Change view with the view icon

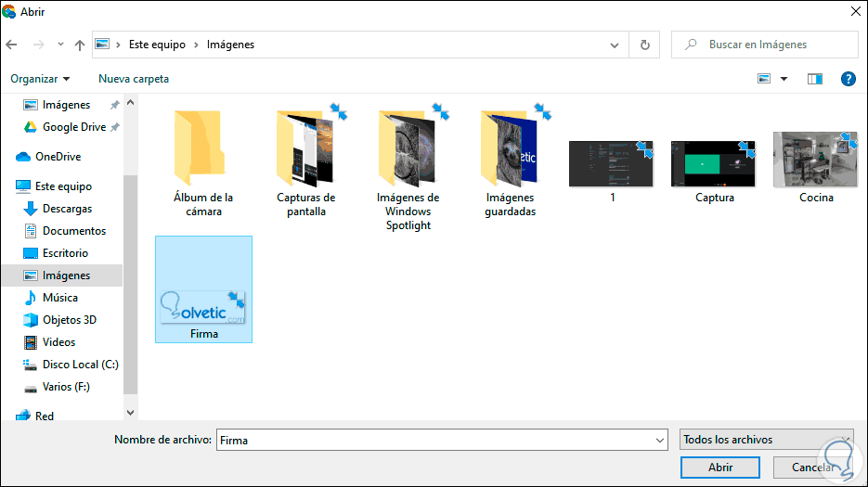pos(764,79)
